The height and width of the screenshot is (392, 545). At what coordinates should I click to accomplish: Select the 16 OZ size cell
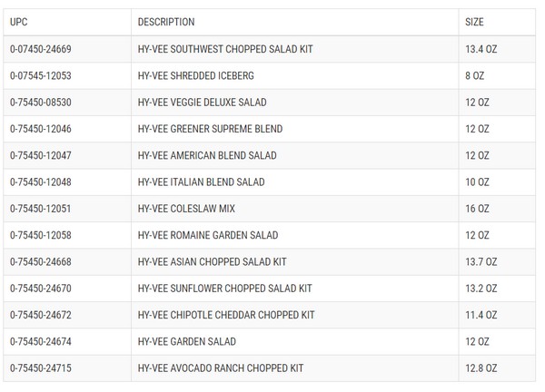[477, 209]
